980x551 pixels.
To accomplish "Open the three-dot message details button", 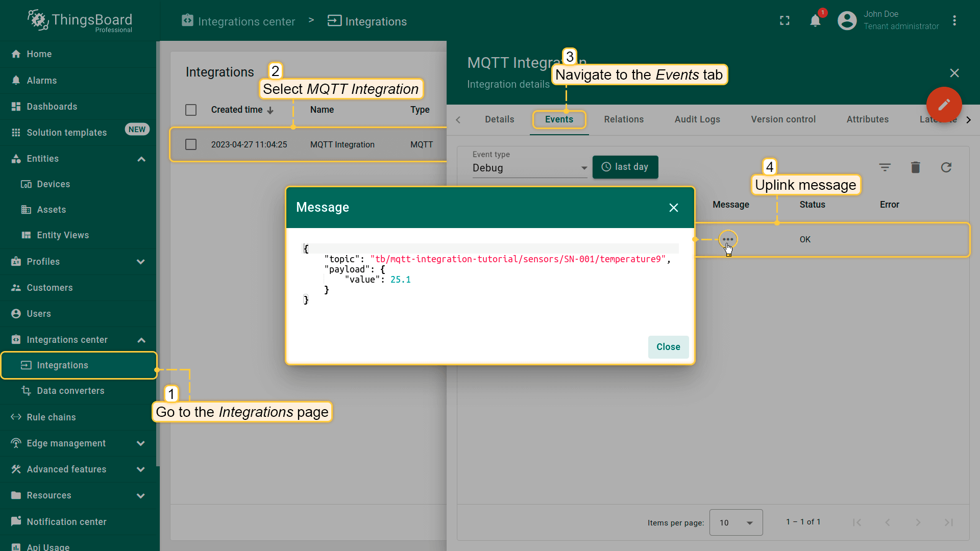I will click(x=728, y=239).
